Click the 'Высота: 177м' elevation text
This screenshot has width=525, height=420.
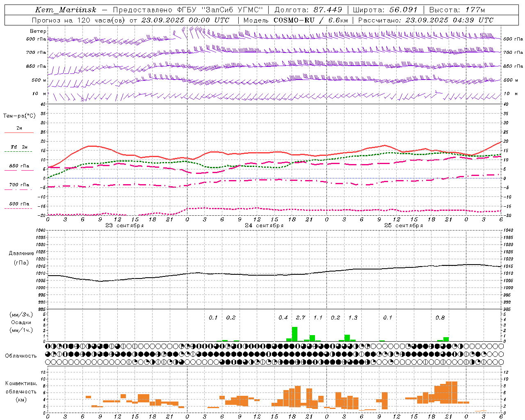click(457, 10)
